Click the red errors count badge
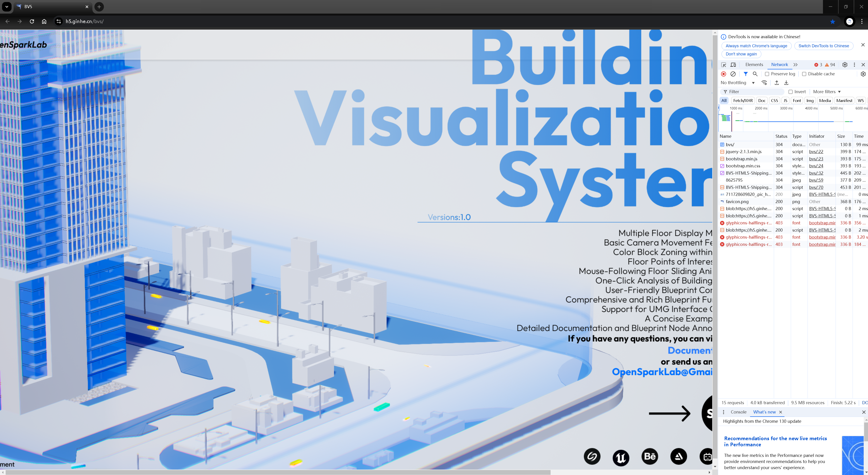The height and width of the screenshot is (475, 868). point(818,65)
